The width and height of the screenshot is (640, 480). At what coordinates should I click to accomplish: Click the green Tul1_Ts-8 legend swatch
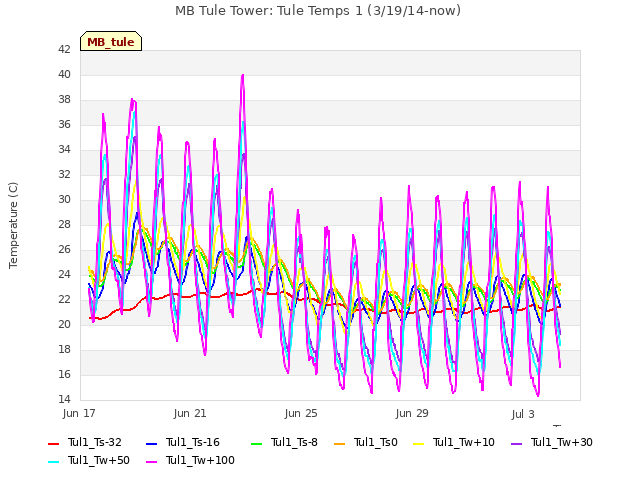(256, 443)
